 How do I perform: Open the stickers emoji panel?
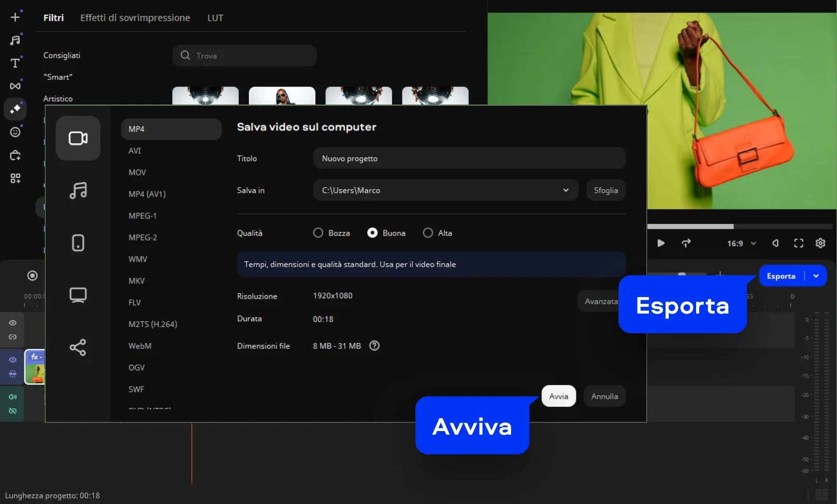coord(16,132)
